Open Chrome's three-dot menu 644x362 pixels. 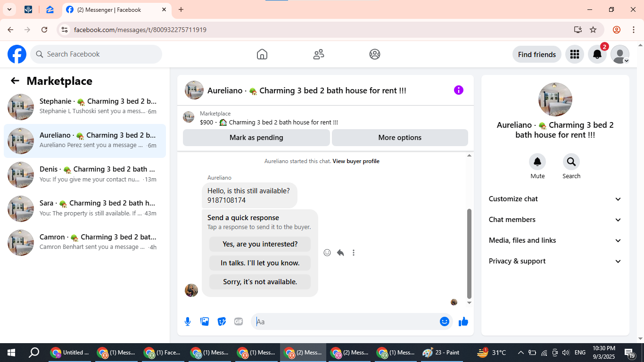point(633,30)
